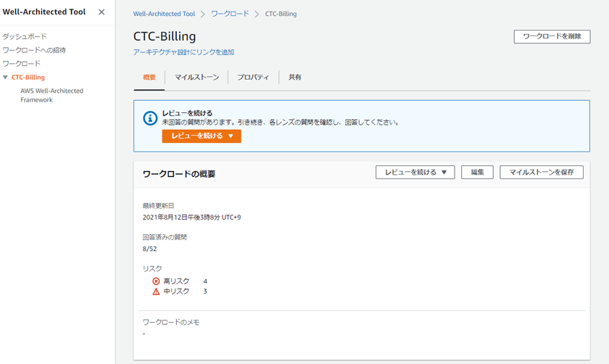Click the high risk red X icon
The image size is (609, 364).
(x=156, y=281)
